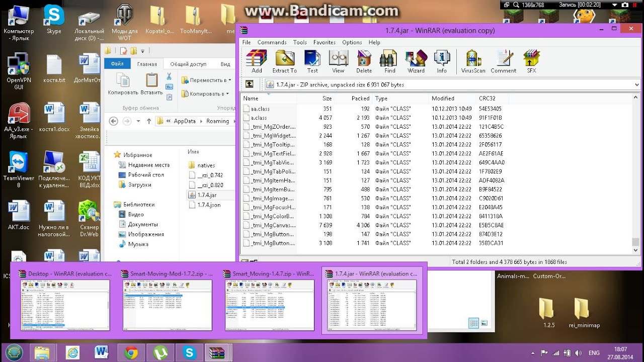The image size is (644, 362).
Task: Sort by the Size column header
Action: tap(315, 99)
